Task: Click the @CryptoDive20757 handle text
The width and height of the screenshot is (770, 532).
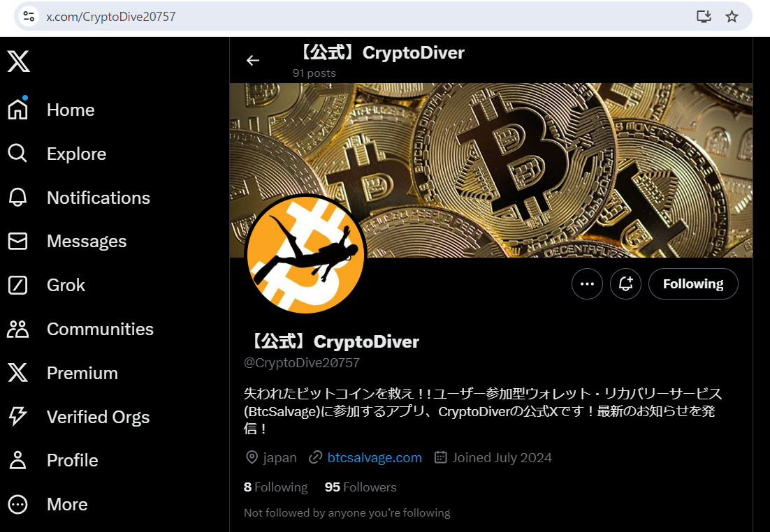Action: click(302, 362)
